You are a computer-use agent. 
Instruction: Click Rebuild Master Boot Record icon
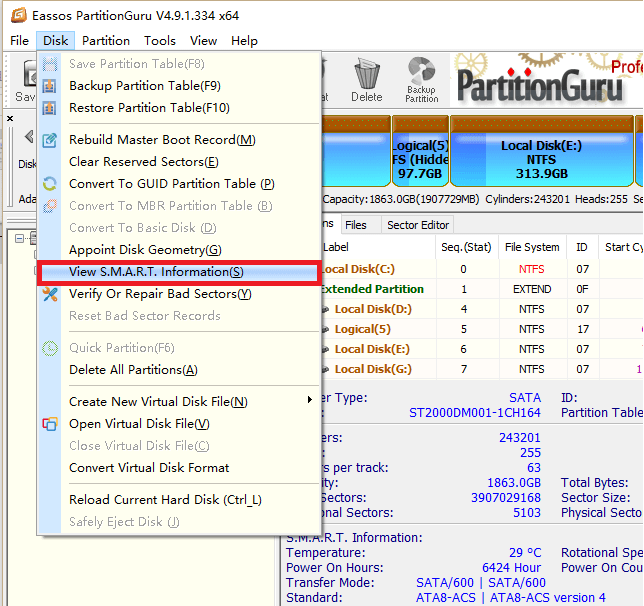coord(50,140)
